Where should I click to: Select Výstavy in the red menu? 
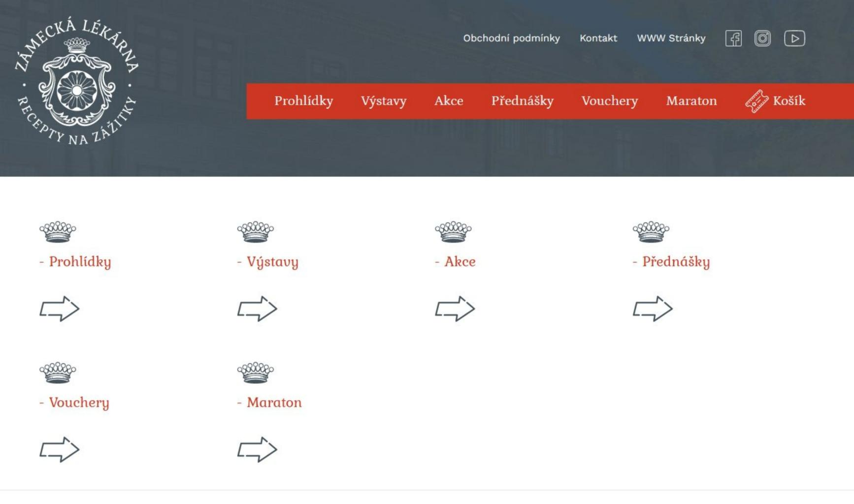click(x=384, y=101)
